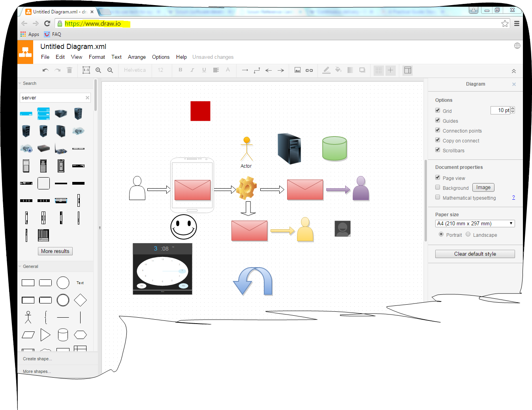Open the Insert Link icon in the toolbar
Screen dimensions: 532x410
(x=309, y=70)
